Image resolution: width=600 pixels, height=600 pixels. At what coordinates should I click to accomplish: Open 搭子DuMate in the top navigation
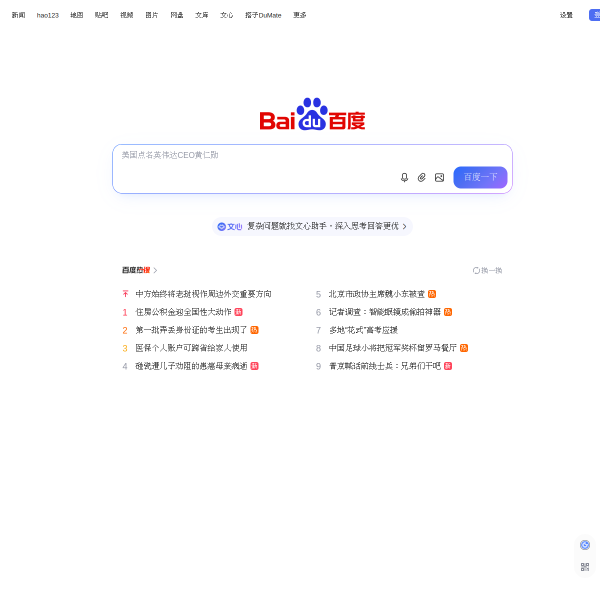[263, 15]
